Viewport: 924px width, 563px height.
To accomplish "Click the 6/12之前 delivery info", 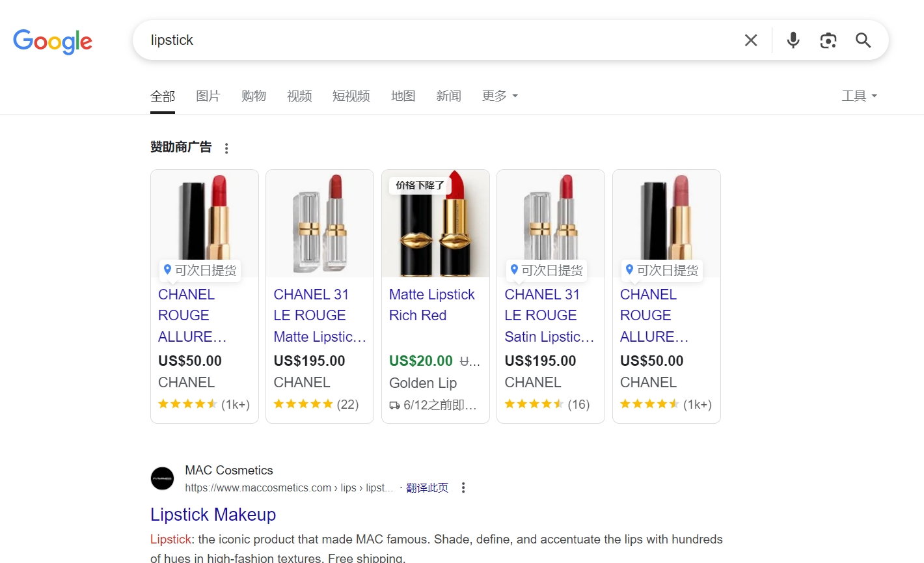I will click(x=433, y=405).
